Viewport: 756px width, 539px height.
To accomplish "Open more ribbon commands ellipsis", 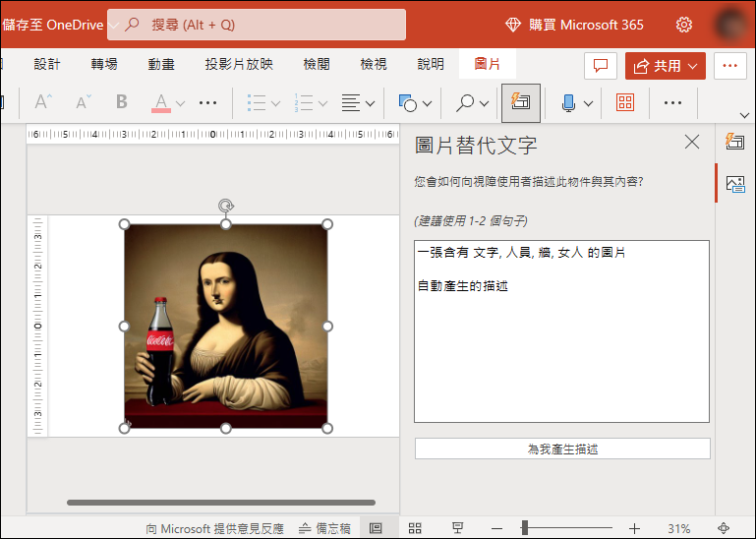I will [672, 102].
